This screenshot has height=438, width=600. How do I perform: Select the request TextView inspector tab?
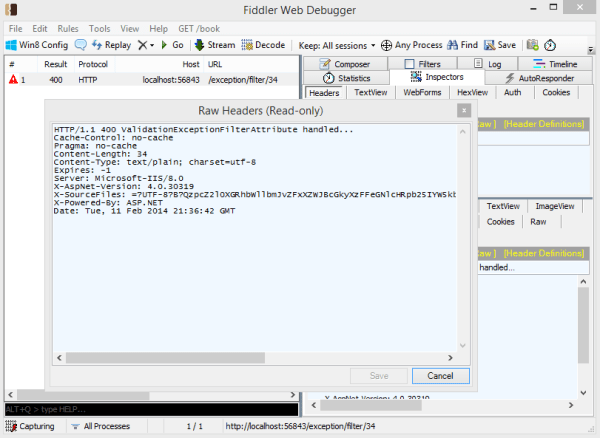coord(370,93)
